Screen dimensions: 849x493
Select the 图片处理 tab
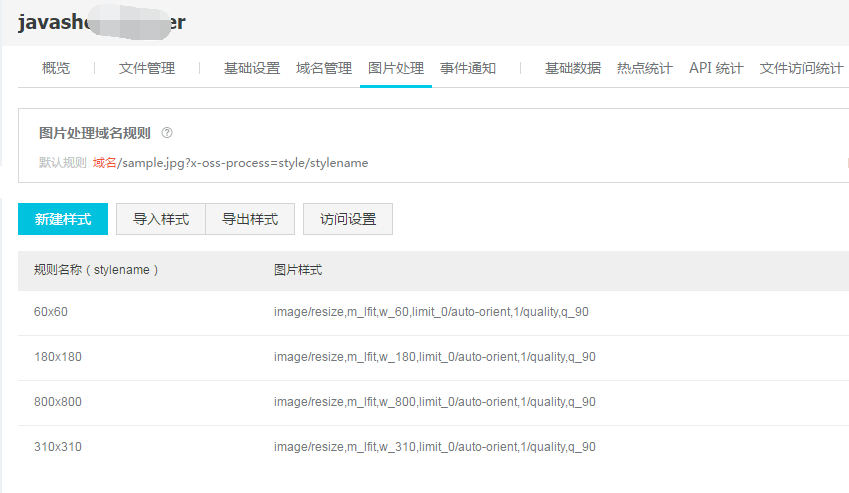[x=396, y=68]
